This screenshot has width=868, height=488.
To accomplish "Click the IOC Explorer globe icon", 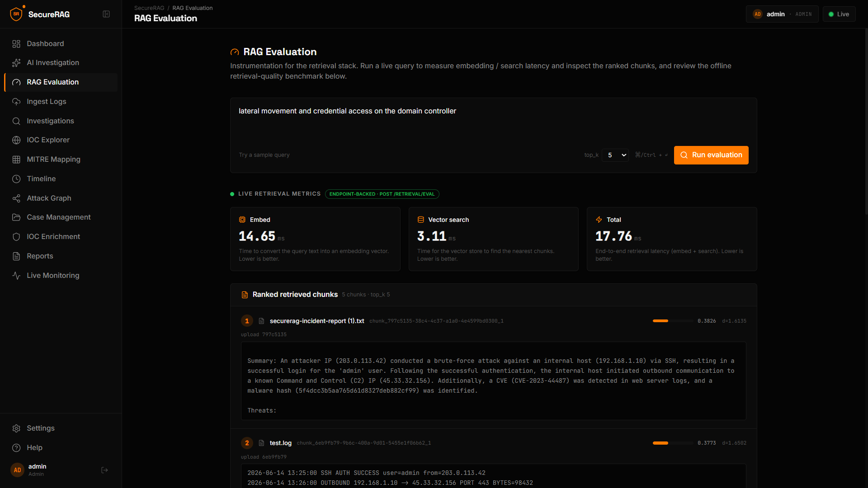I will (x=16, y=140).
